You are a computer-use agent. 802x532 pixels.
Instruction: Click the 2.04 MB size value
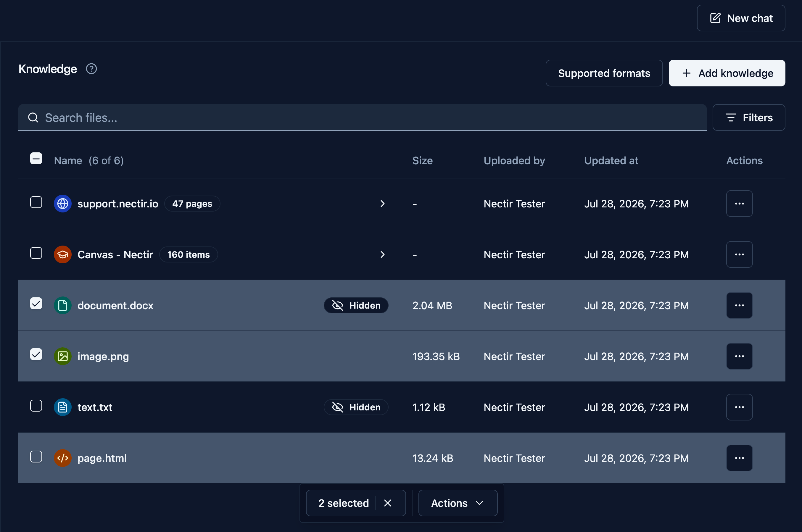click(x=432, y=305)
